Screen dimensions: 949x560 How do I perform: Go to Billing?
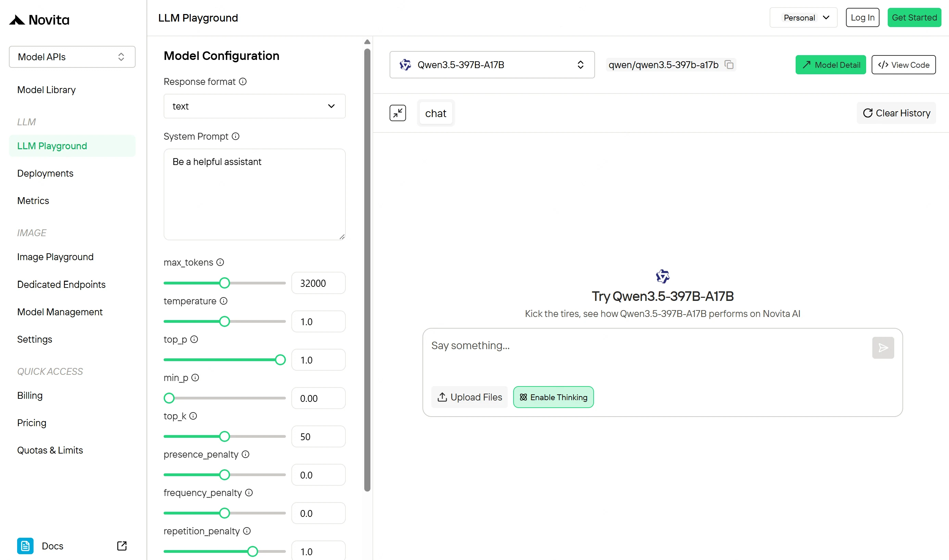(x=30, y=395)
